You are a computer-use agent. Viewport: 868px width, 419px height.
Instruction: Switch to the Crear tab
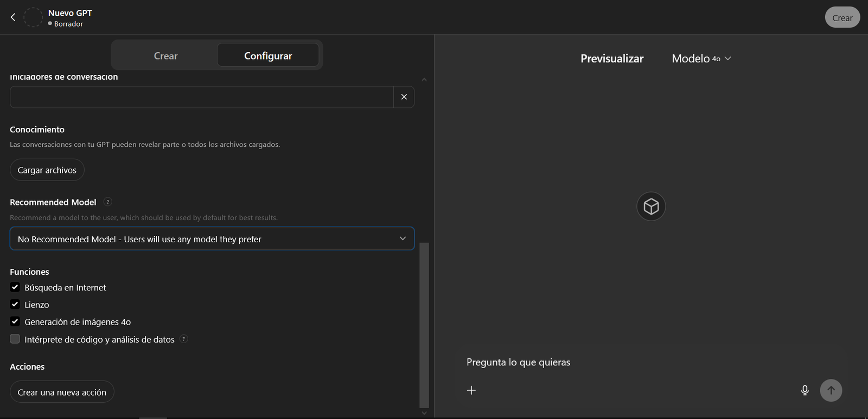pos(165,56)
